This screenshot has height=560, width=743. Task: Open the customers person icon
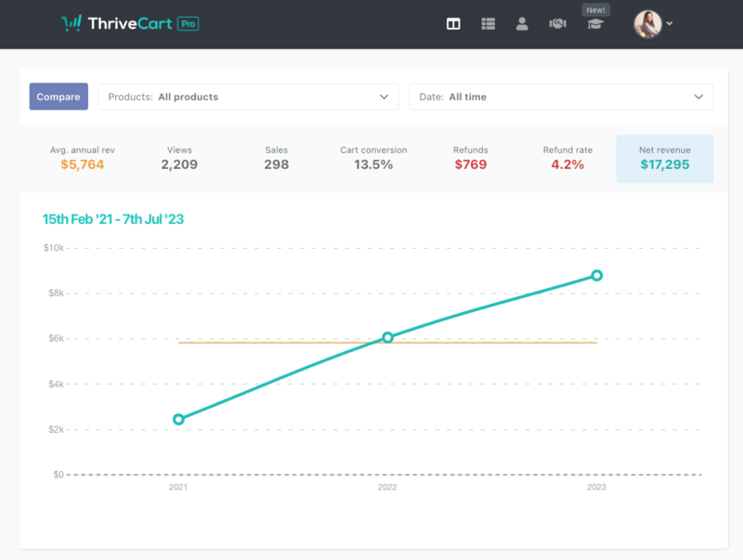click(522, 24)
